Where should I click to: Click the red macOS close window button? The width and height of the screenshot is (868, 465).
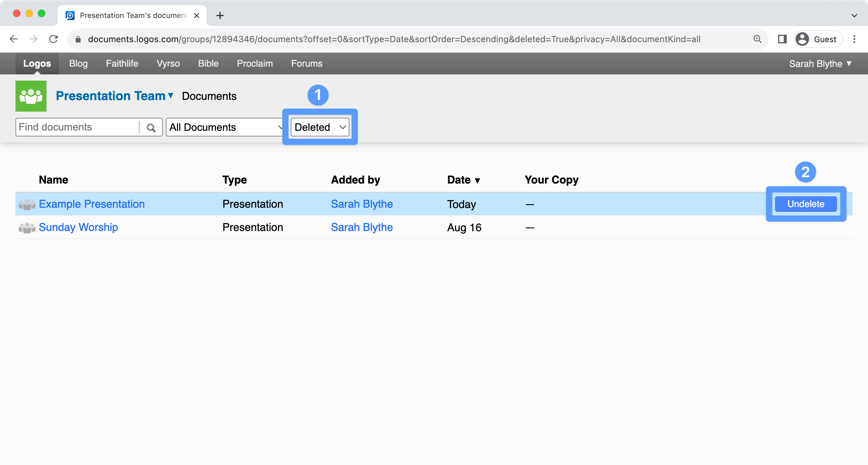point(16,13)
